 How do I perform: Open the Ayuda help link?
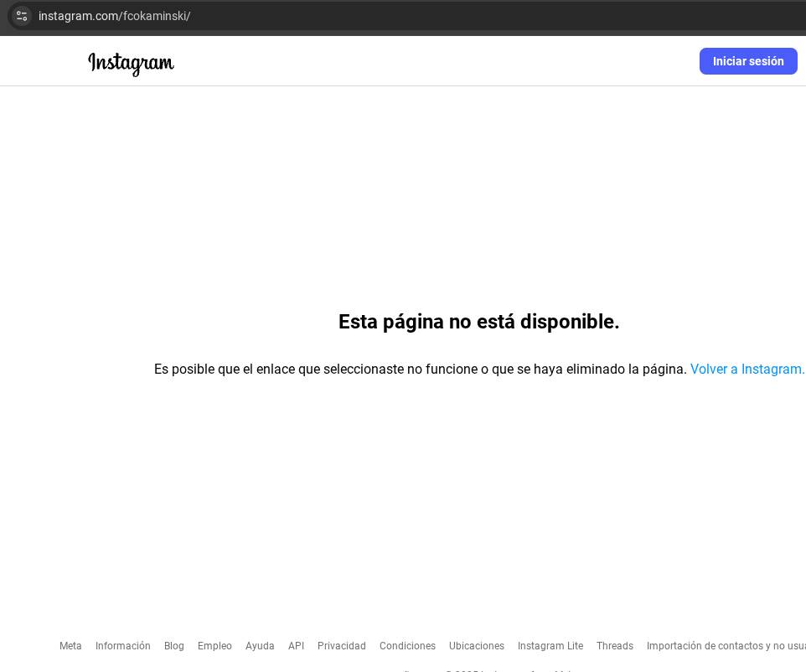tap(260, 646)
